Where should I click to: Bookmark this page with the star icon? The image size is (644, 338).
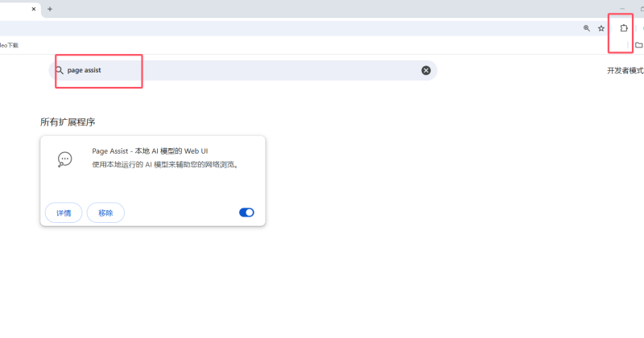pyautogui.click(x=601, y=28)
